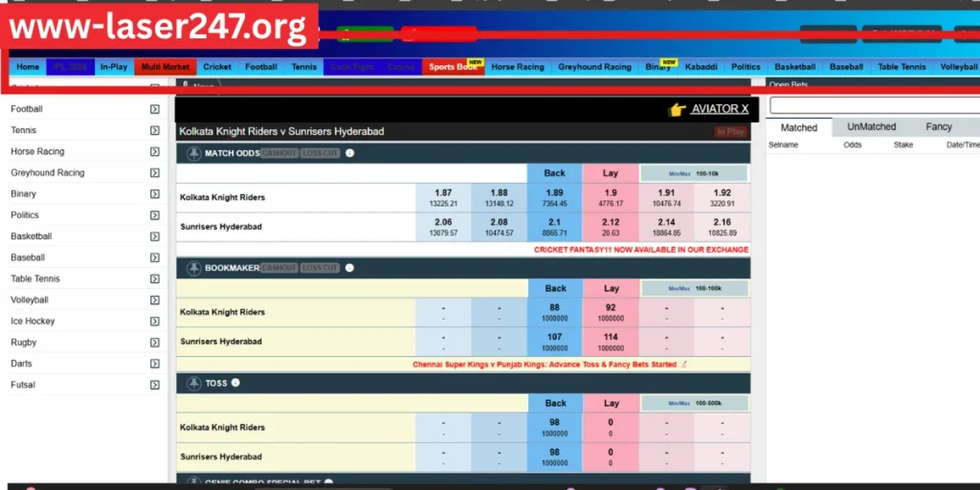Expand Binary in the sidebar
This screenshot has width=980, height=490.
[155, 194]
